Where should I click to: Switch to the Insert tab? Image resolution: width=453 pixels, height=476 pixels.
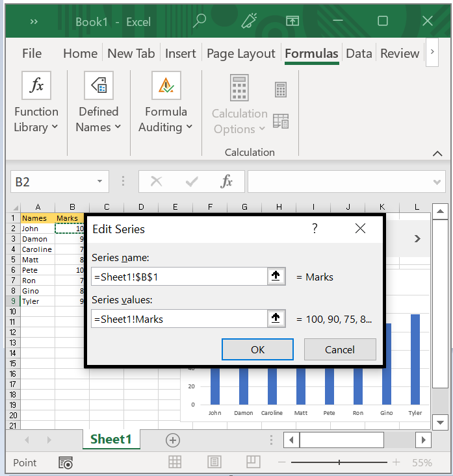tap(181, 53)
